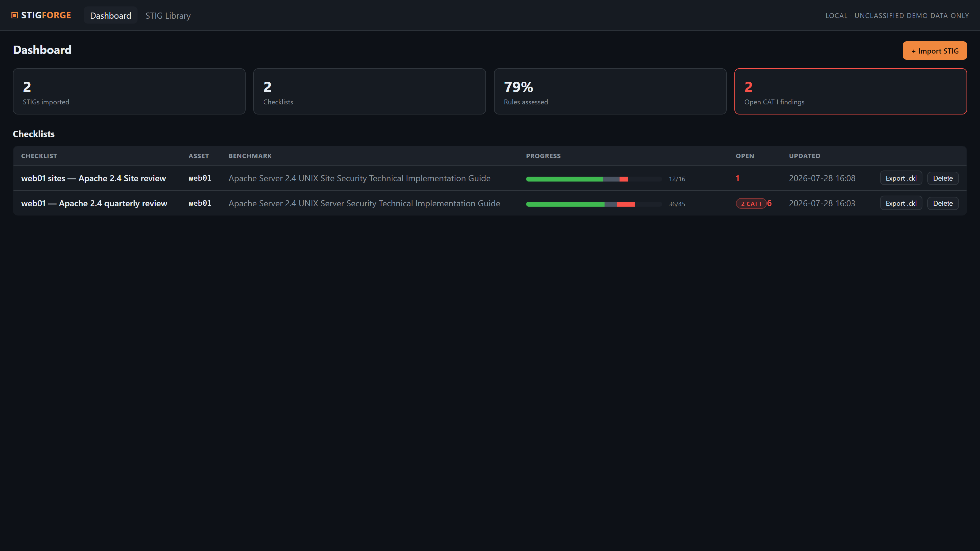Click the 2026-07-28 16:08 timestamp

822,178
